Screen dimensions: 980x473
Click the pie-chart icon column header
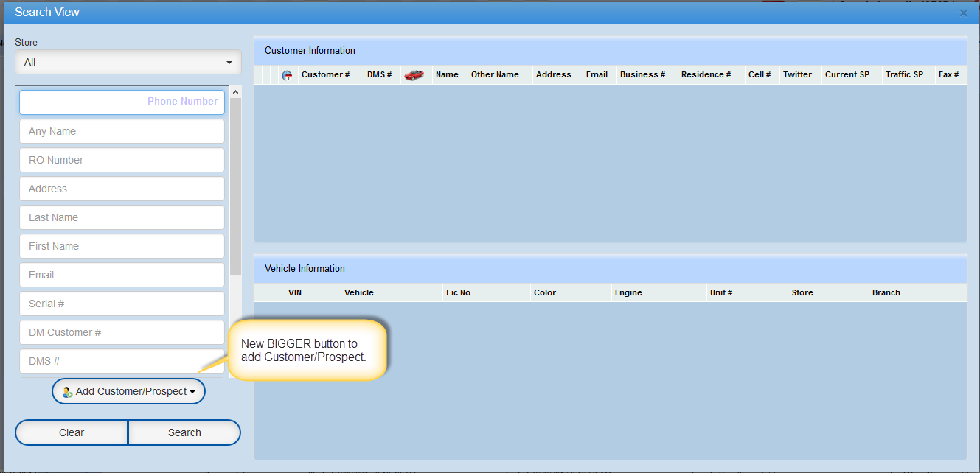pos(287,75)
